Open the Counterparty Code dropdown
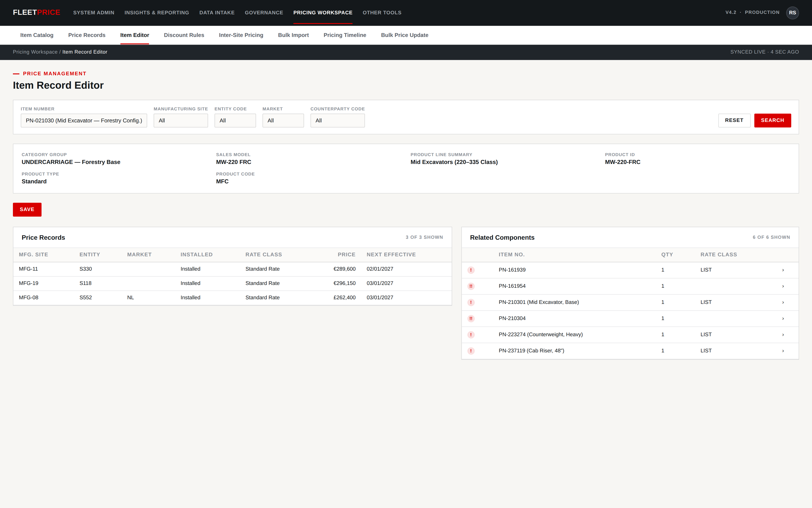Viewport: 812px width, 508px height. point(337,121)
